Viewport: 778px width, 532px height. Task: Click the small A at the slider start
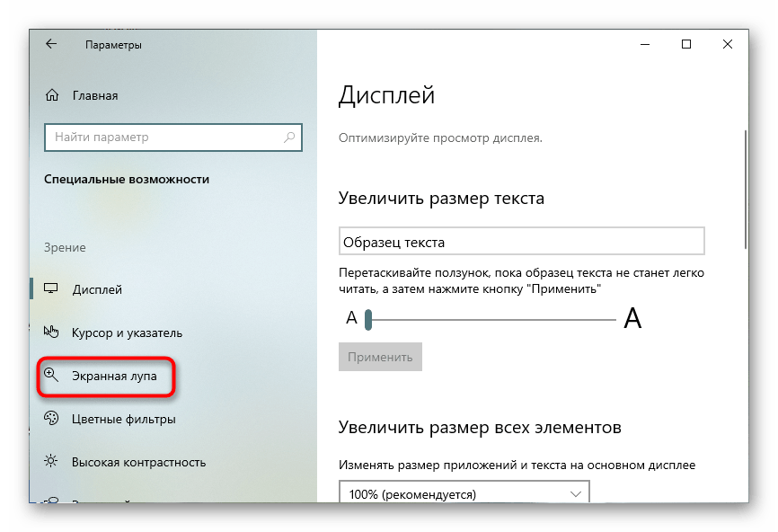click(352, 317)
